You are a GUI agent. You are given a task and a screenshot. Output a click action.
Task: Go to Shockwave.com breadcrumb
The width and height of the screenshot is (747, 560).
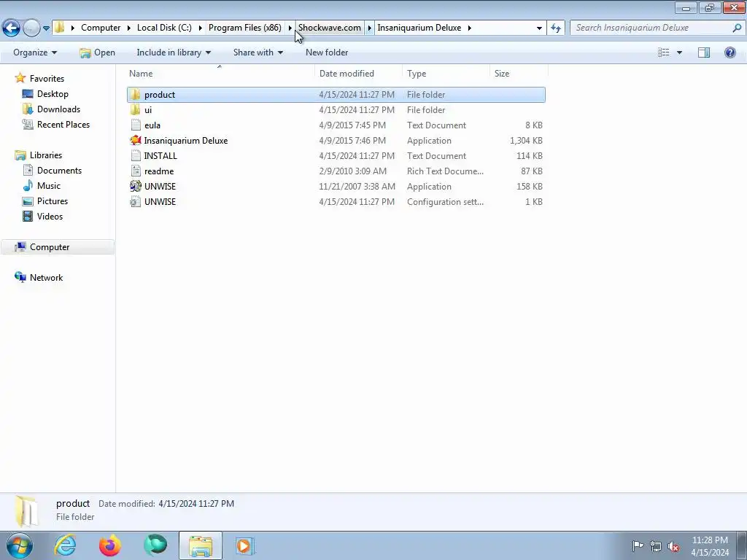click(329, 28)
